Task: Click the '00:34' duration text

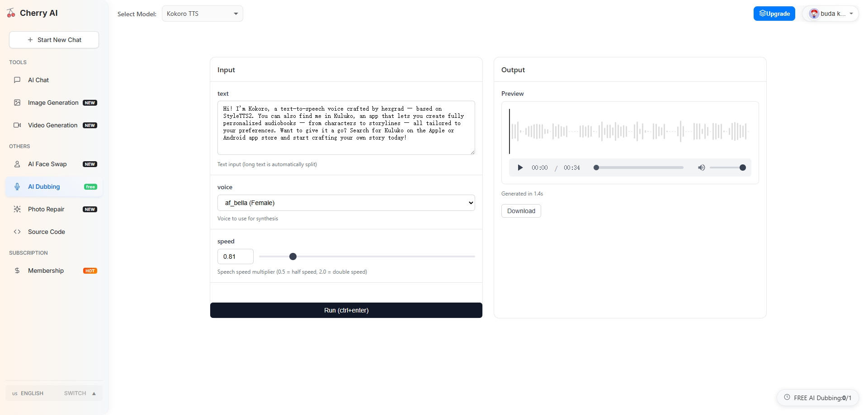Action: tap(571, 168)
